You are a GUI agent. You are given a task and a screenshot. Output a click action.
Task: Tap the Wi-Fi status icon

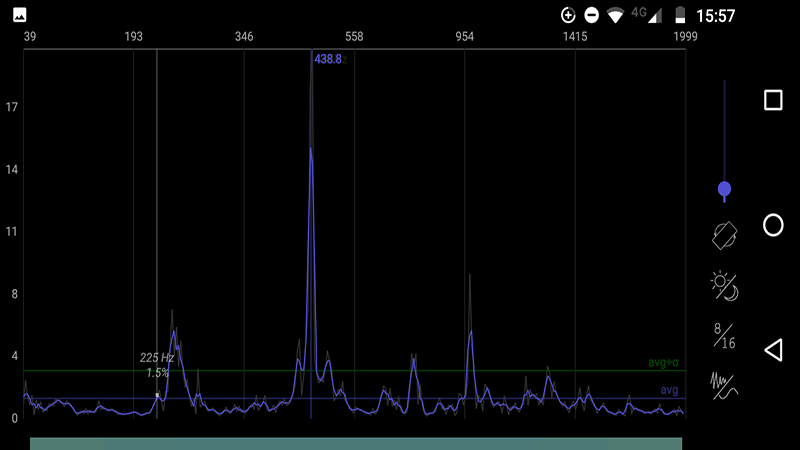click(615, 16)
